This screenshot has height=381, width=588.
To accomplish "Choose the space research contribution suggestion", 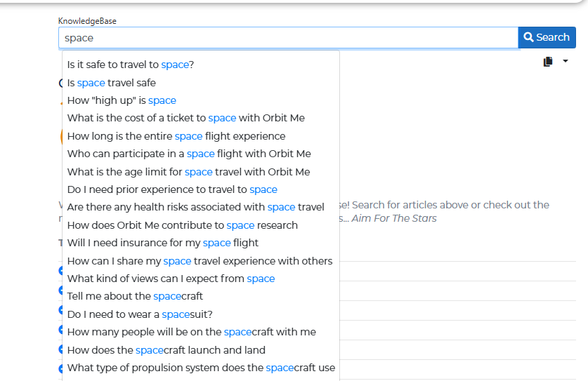I will [183, 225].
